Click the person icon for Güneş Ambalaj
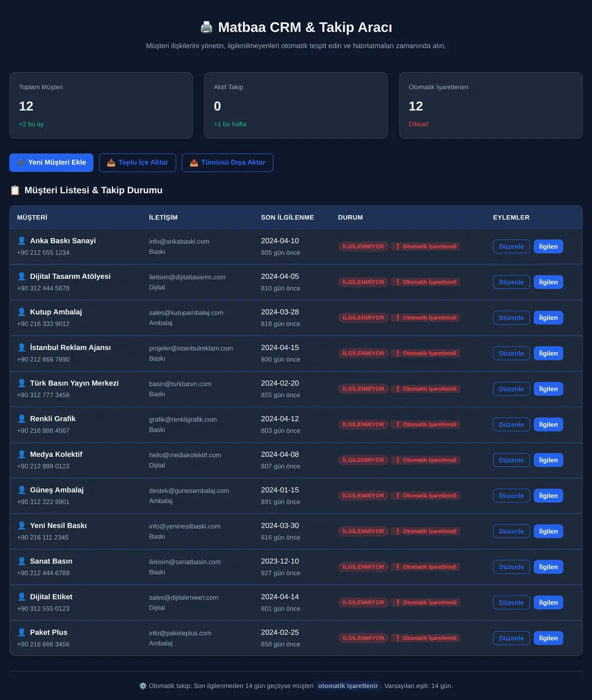 coord(22,490)
